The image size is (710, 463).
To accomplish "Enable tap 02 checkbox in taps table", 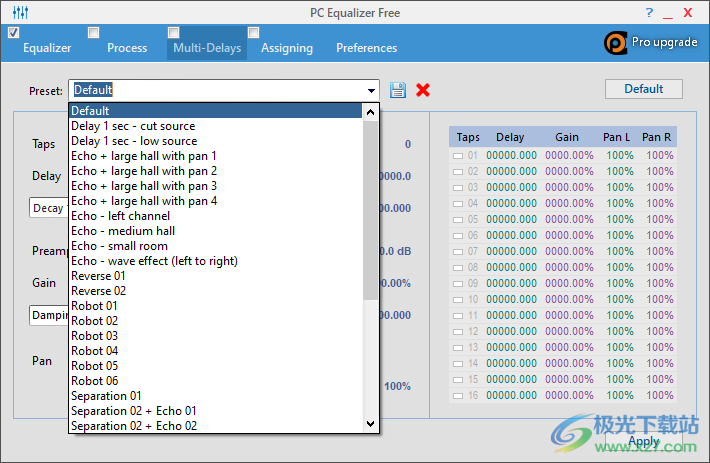I will tap(458, 172).
